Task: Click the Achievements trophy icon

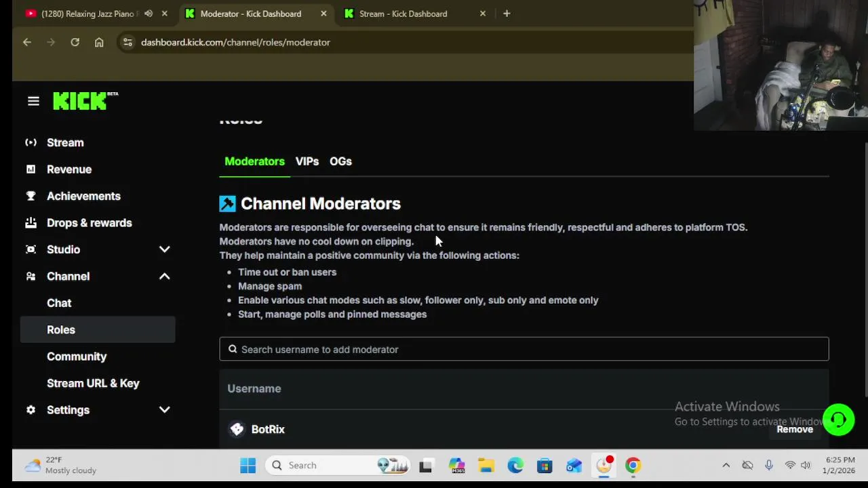Action: (31, 196)
